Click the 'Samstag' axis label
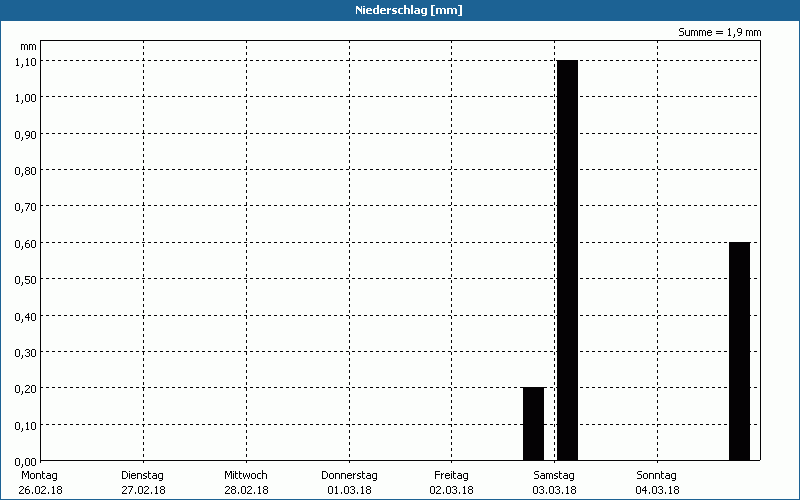The width and height of the screenshot is (800, 500). [554, 476]
